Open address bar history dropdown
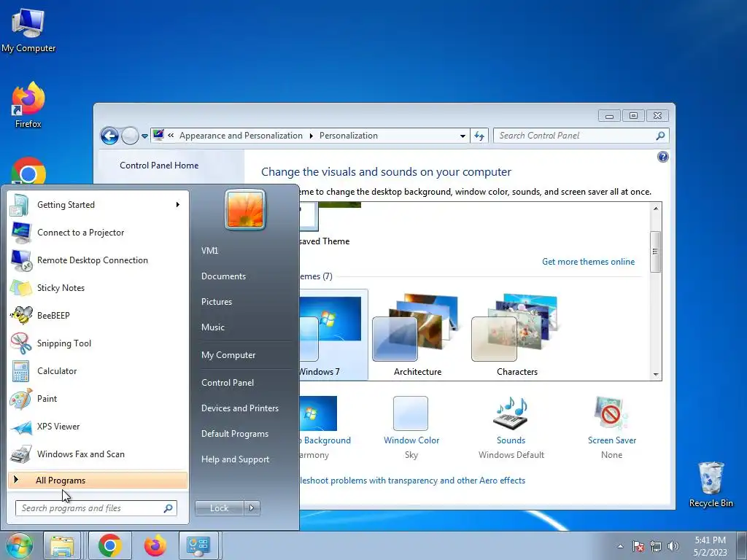Image resolution: width=747 pixels, height=560 pixels. (x=462, y=136)
